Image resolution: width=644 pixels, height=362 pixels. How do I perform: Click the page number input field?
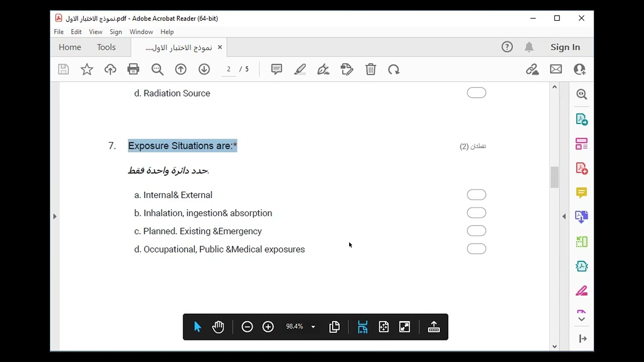228,69
